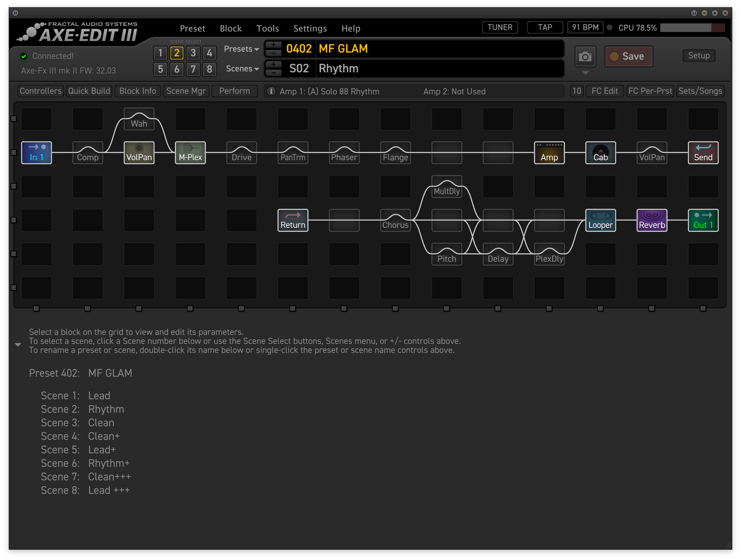Decrement preset with the minus button
741x560 pixels.
click(274, 53)
